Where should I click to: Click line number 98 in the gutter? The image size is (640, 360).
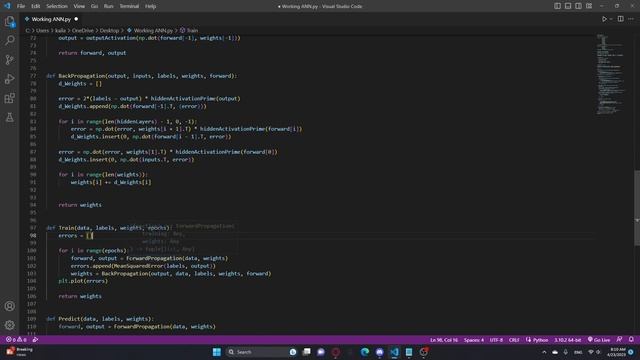click(x=33, y=236)
